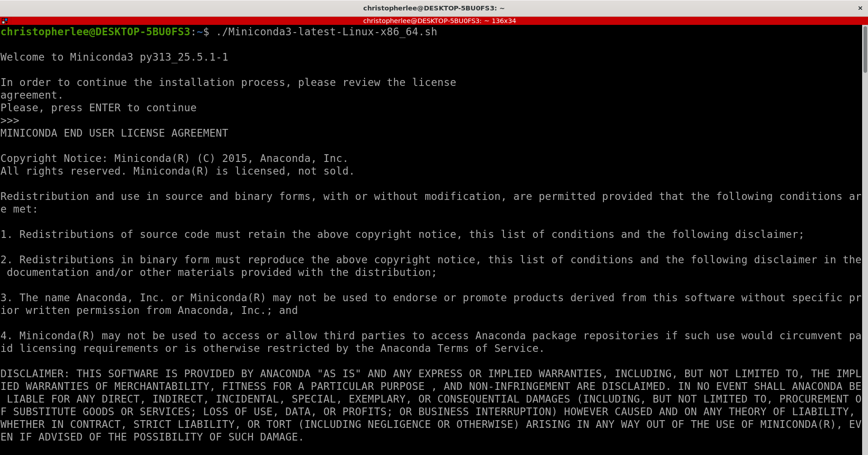Click the wrapped 'e met:' line
The image size is (868, 455).
coord(19,209)
